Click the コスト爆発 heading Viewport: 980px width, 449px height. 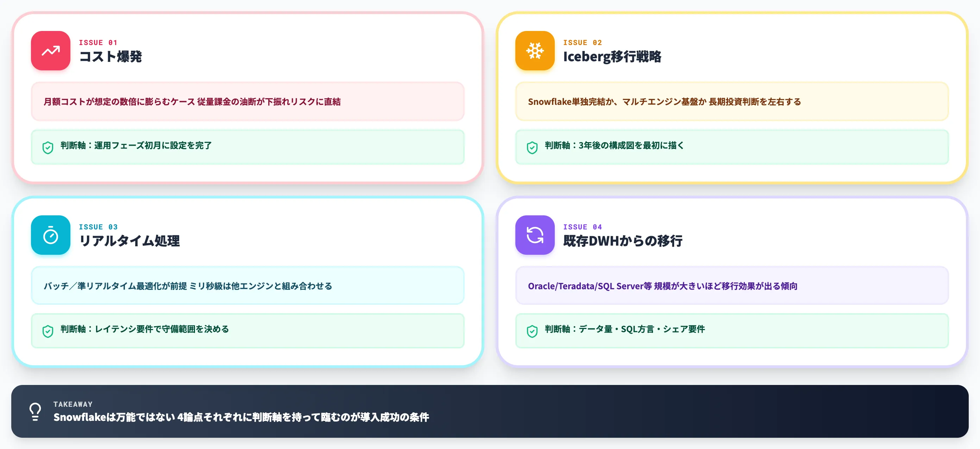pos(110,57)
